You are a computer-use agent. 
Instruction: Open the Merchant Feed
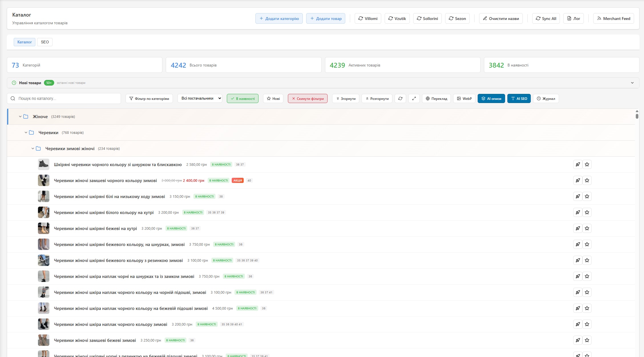[x=613, y=18]
